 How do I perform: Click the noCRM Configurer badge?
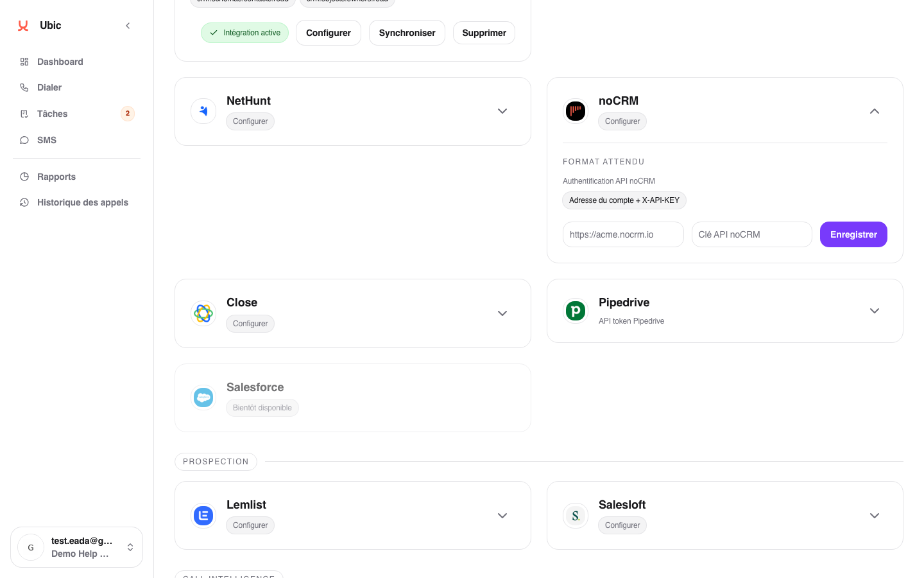point(622,121)
